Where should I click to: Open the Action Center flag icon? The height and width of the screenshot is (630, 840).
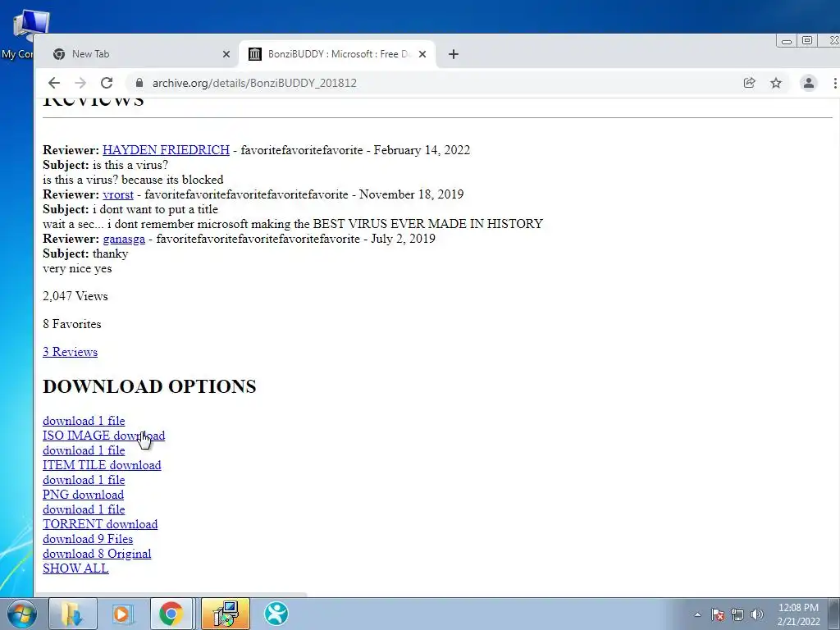[718, 614]
